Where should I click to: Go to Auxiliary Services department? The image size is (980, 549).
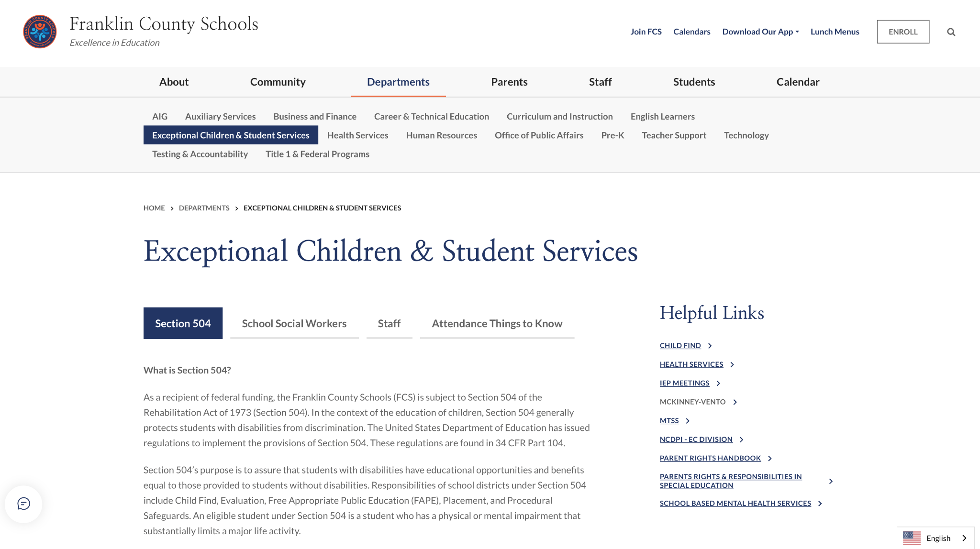click(x=221, y=116)
